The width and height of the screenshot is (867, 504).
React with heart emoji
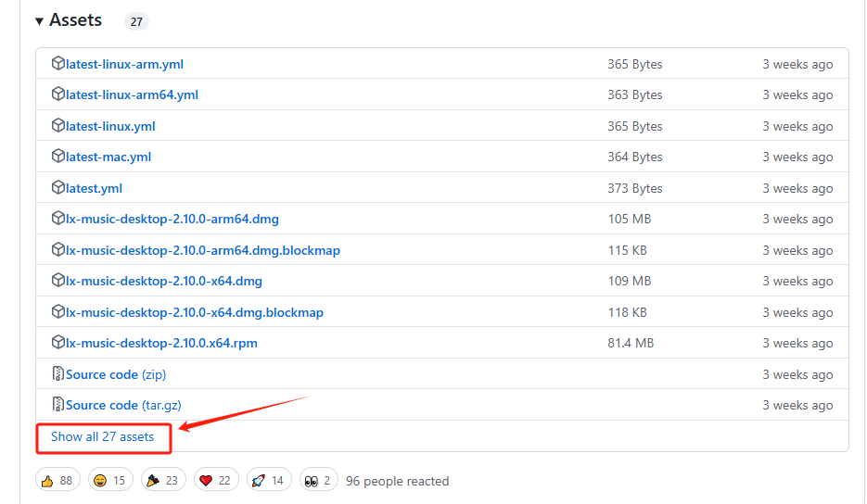pos(217,480)
